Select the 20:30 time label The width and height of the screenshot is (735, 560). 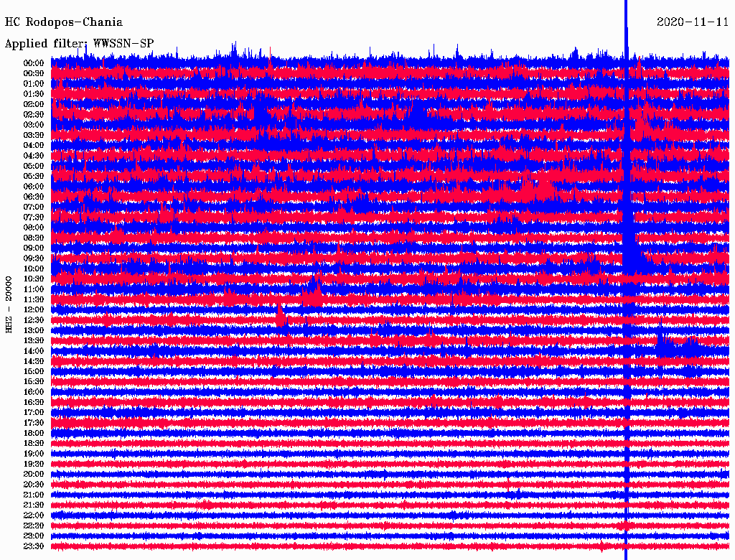[x=34, y=485]
